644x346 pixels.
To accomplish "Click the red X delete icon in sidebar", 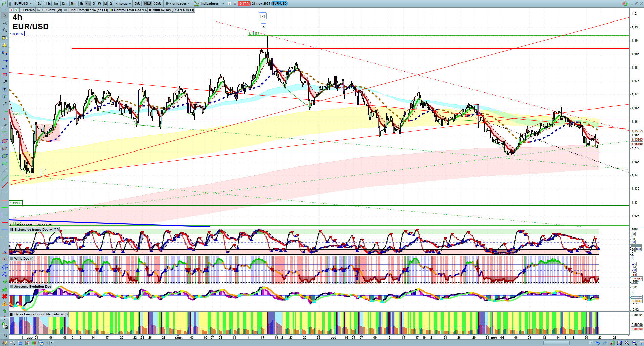I will [x=4, y=296].
